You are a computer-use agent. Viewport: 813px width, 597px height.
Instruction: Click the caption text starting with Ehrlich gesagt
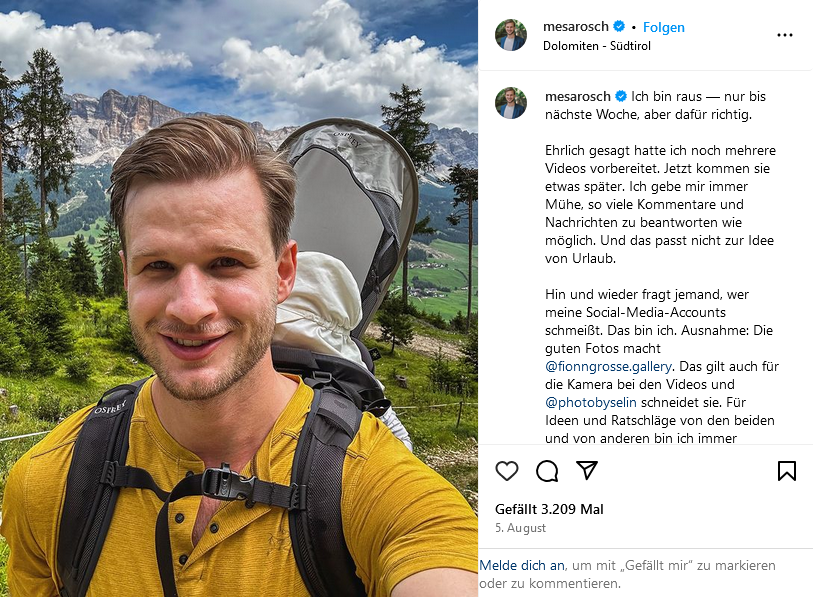point(661,204)
